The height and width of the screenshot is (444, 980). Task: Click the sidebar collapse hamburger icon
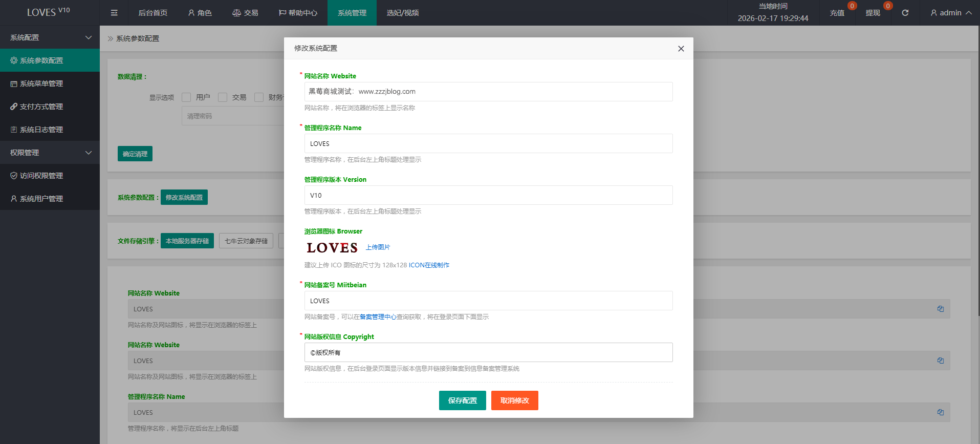(114, 13)
